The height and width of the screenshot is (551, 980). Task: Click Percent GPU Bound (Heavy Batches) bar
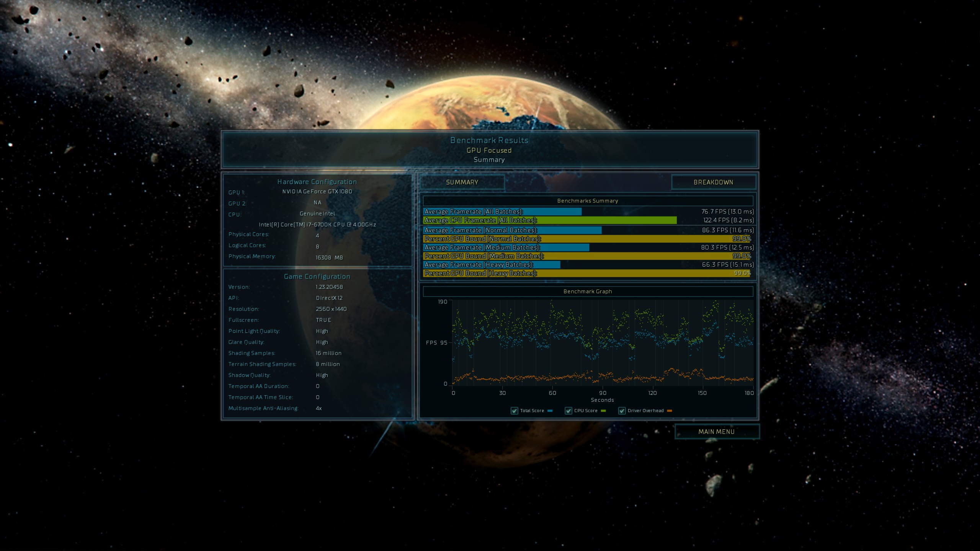point(586,273)
